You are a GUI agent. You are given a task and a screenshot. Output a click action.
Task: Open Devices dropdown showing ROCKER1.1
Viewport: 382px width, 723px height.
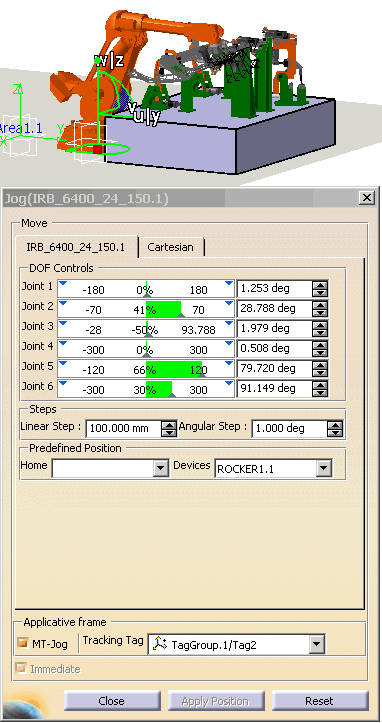pos(323,469)
